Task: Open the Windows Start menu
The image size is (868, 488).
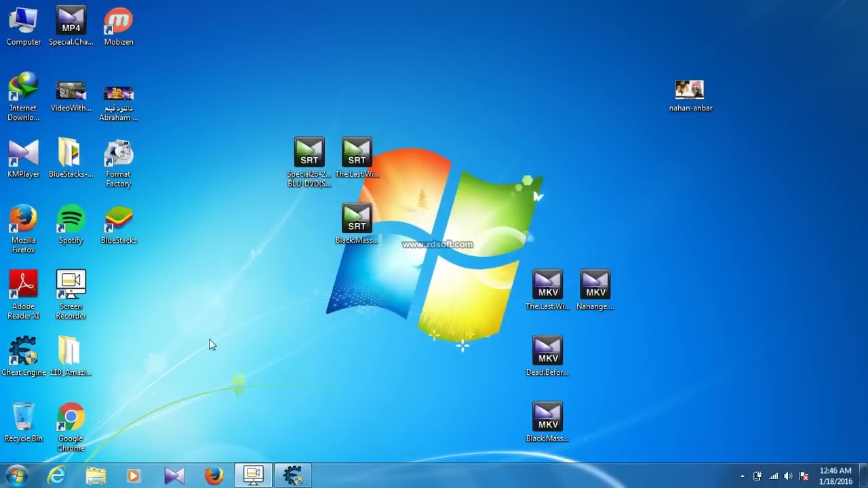Action: pyautogui.click(x=16, y=476)
